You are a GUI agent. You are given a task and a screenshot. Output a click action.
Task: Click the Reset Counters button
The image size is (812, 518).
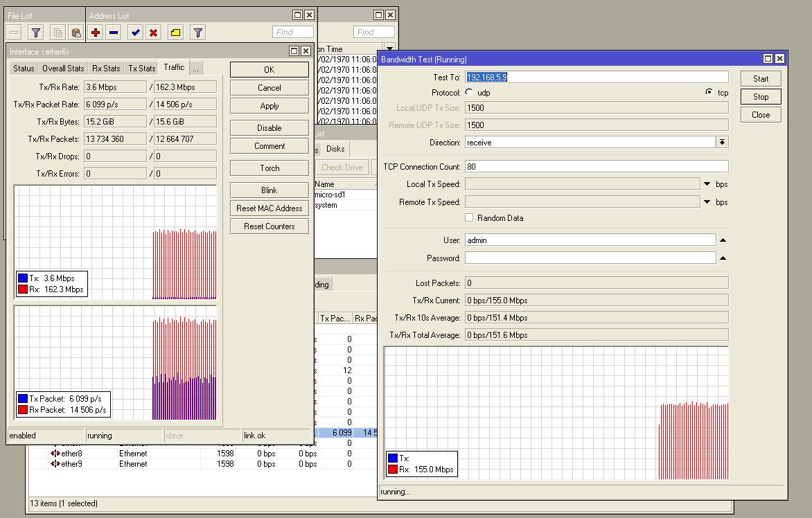coord(270,226)
